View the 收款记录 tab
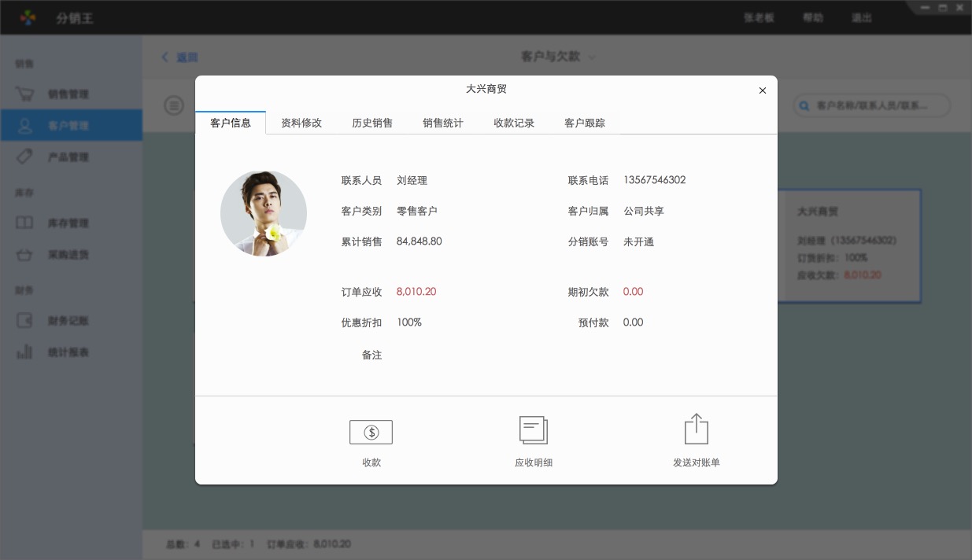 click(x=514, y=123)
